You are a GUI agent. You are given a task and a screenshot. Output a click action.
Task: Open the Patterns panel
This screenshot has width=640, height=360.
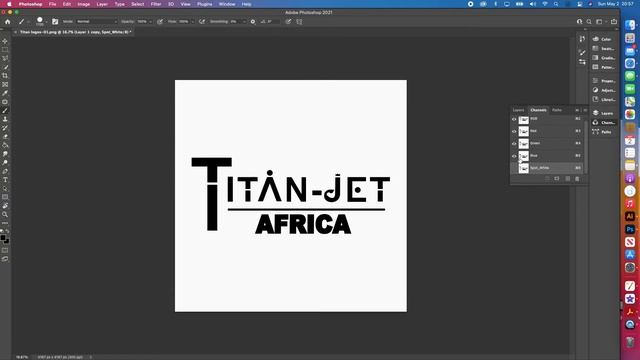(603, 67)
